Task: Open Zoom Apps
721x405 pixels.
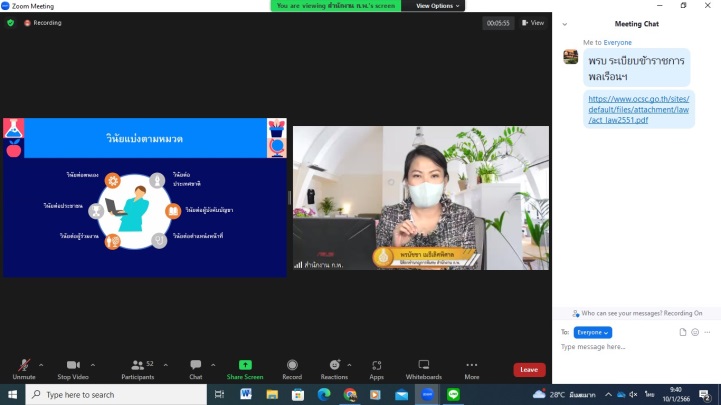Action: 377,370
